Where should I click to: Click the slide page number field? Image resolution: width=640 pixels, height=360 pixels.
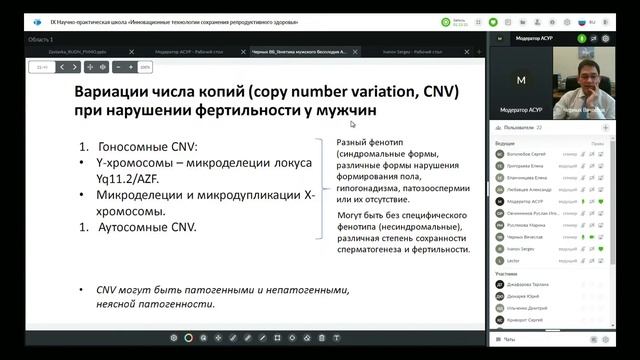[42, 67]
